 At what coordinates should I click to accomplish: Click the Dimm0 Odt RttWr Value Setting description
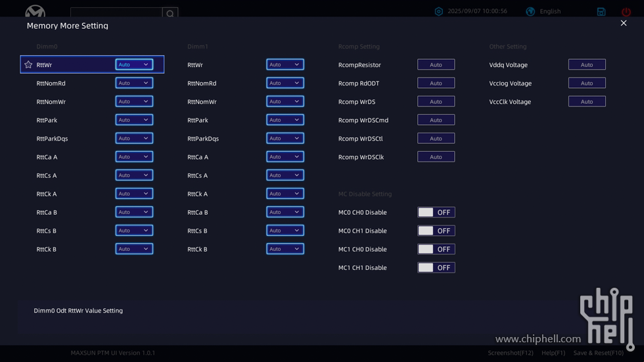click(78, 311)
